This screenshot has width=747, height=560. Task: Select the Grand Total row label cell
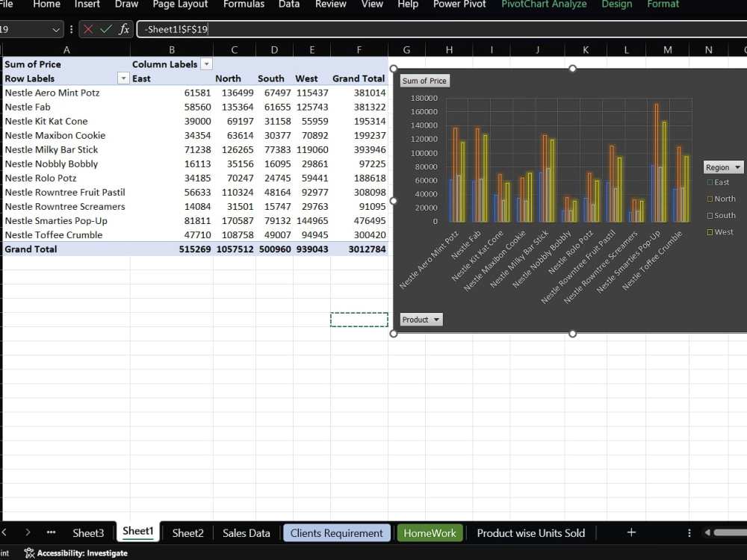pos(66,249)
